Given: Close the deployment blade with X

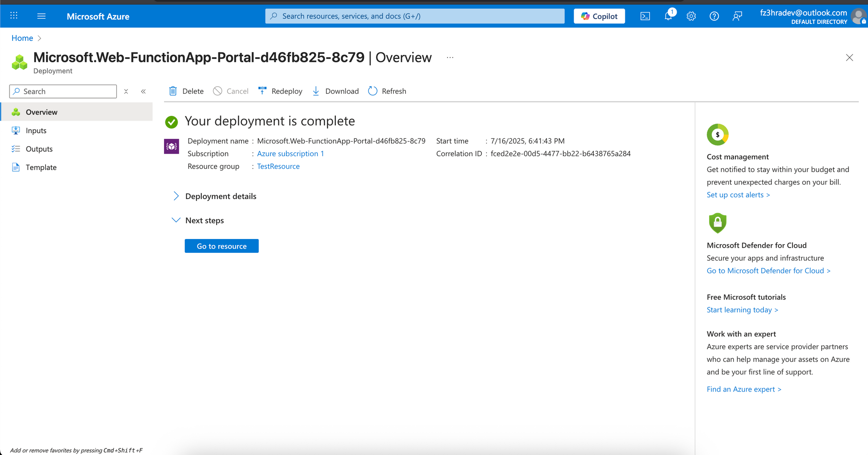Looking at the screenshot, I should coord(849,58).
